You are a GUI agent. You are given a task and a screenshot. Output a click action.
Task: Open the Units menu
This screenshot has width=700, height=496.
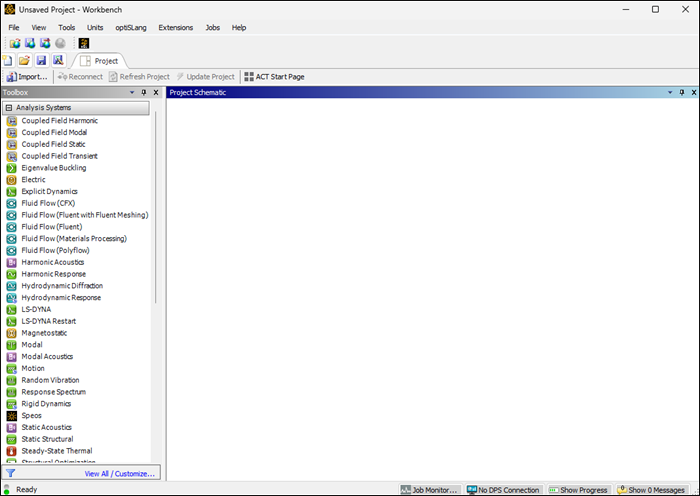(95, 28)
